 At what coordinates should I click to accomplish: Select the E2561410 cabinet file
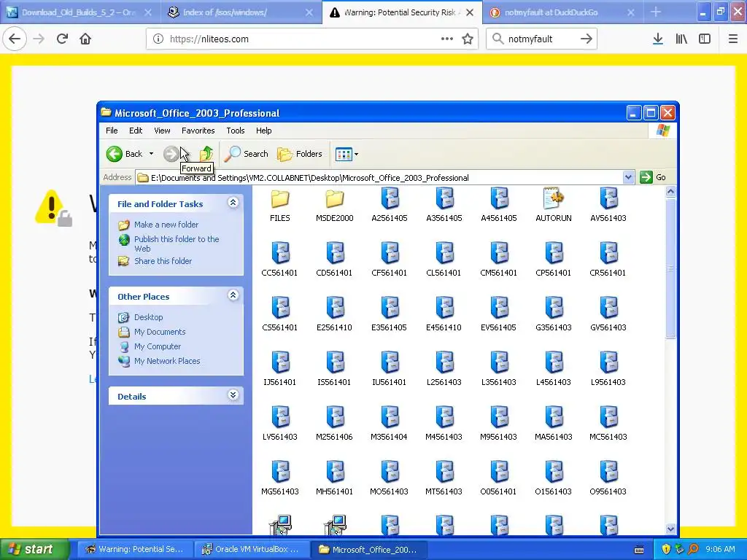pos(334,308)
